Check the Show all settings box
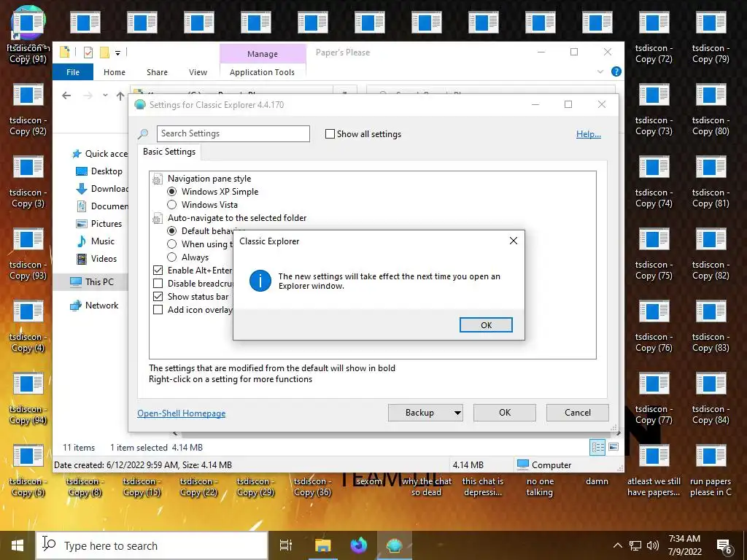The image size is (747, 560). pos(330,134)
